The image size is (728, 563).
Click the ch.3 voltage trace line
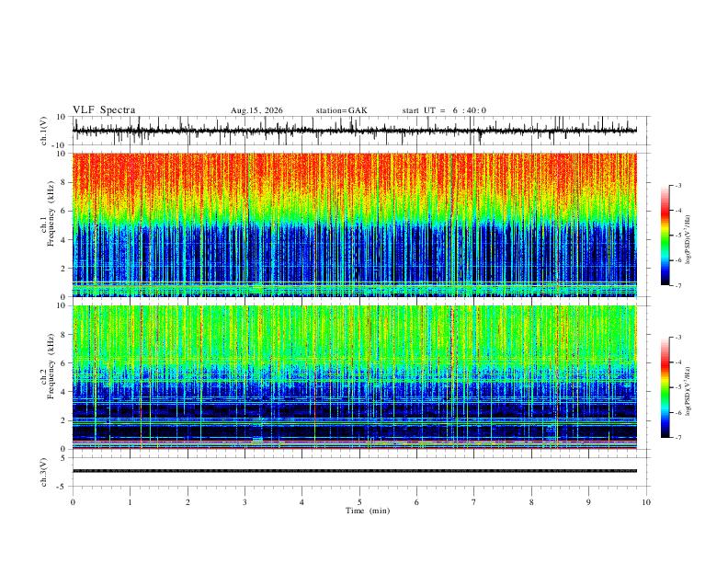(354, 471)
